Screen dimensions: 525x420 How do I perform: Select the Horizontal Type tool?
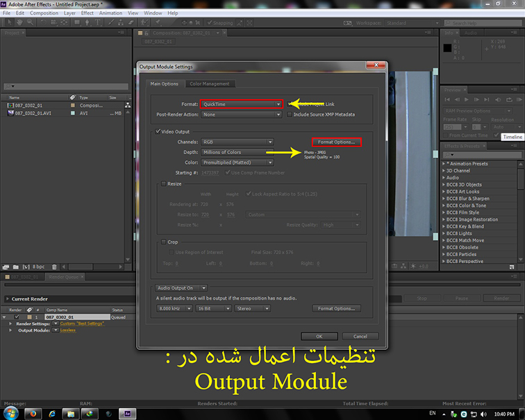coord(97,22)
